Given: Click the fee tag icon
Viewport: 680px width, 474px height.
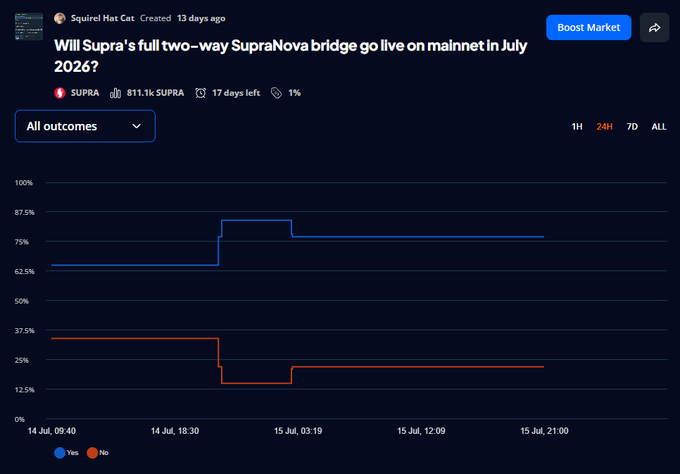Looking at the screenshot, I should coord(276,93).
